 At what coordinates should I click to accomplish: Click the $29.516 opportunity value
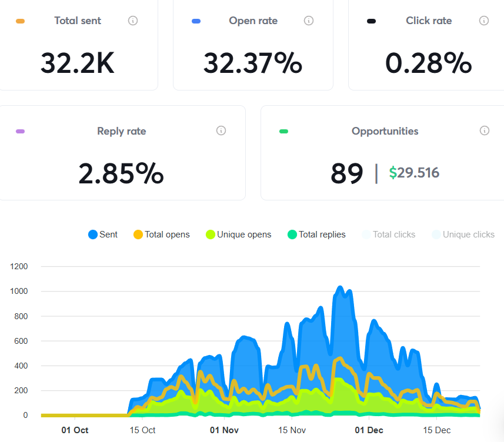pos(414,173)
